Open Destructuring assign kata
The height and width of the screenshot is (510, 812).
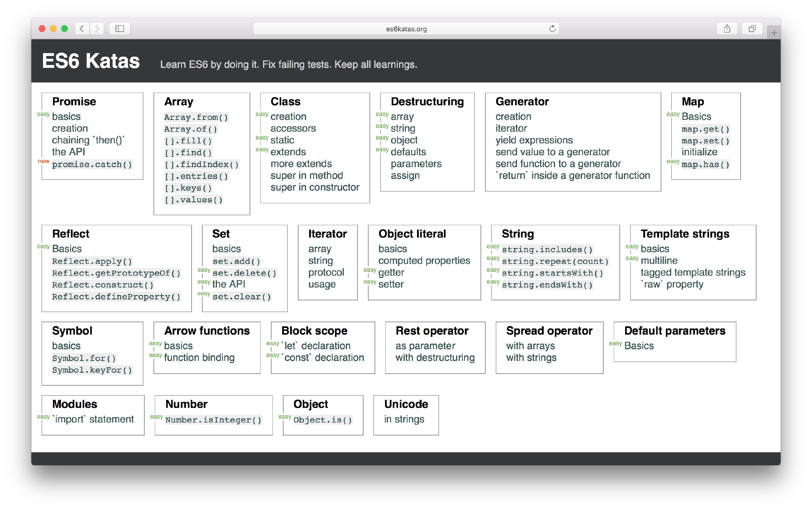pos(405,175)
